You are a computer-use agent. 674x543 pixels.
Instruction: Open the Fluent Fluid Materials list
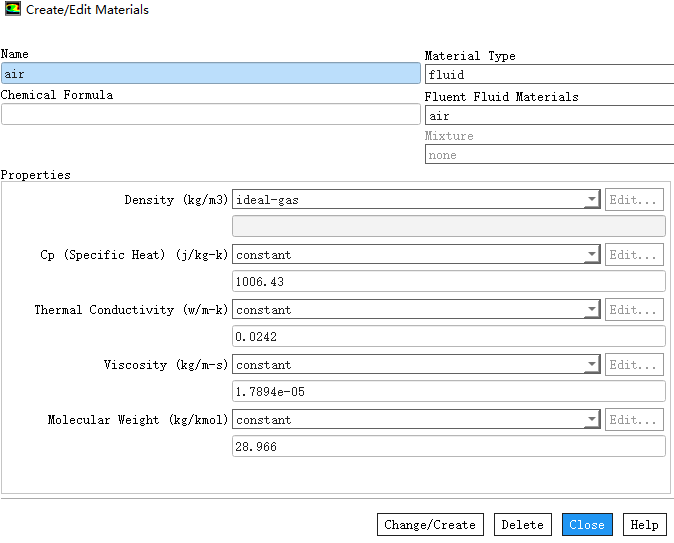click(549, 116)
